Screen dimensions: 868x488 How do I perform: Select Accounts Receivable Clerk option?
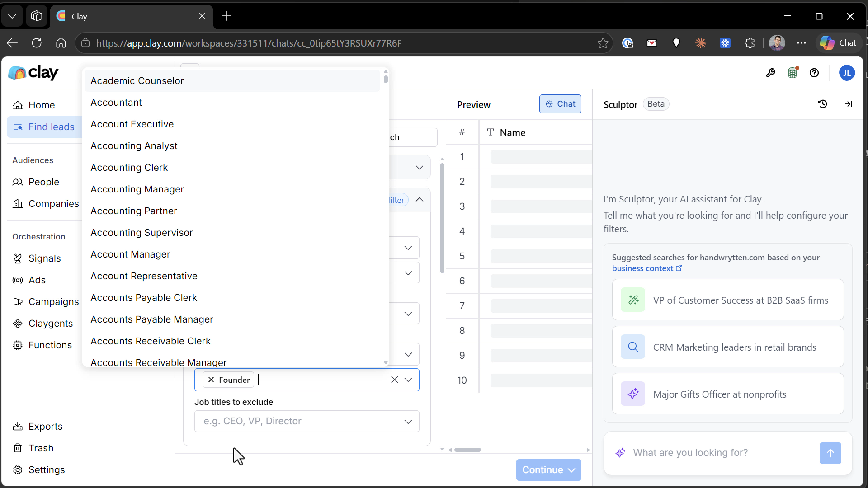(x=232, y=341)
